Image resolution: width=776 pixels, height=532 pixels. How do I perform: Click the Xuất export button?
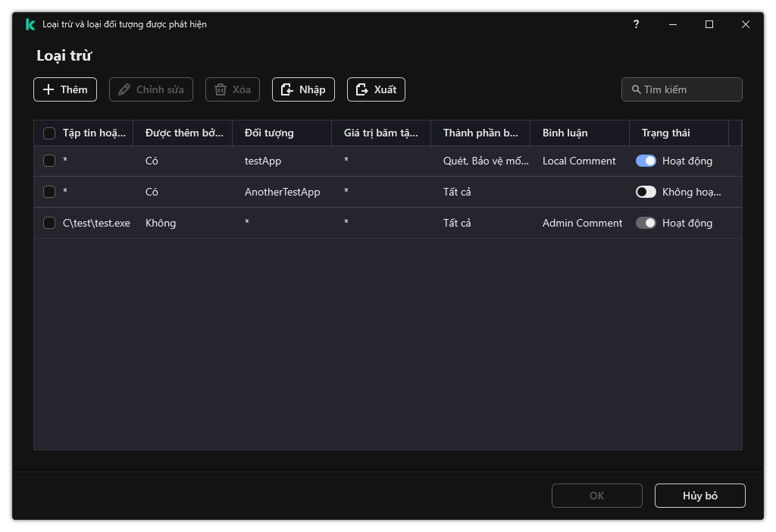coord(376,89)
